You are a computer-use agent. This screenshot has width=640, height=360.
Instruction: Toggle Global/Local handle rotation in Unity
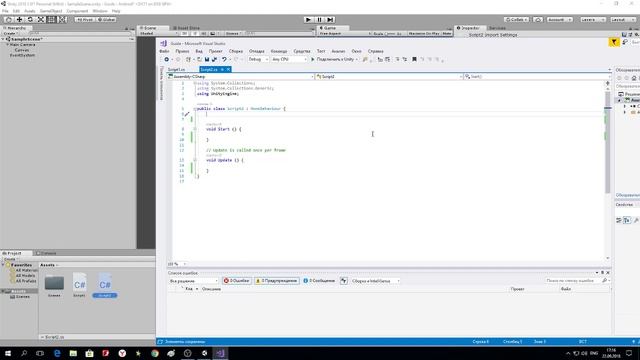pyautogui.click(x=107, y=20)
